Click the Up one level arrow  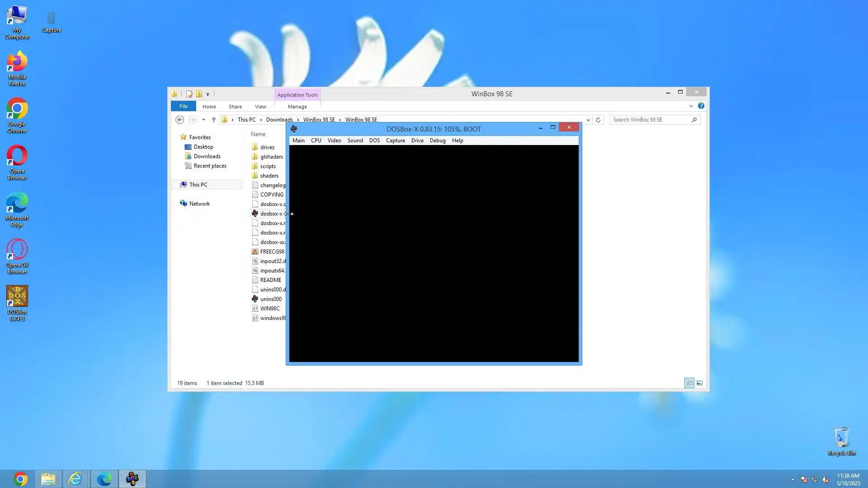coord(214,120)
